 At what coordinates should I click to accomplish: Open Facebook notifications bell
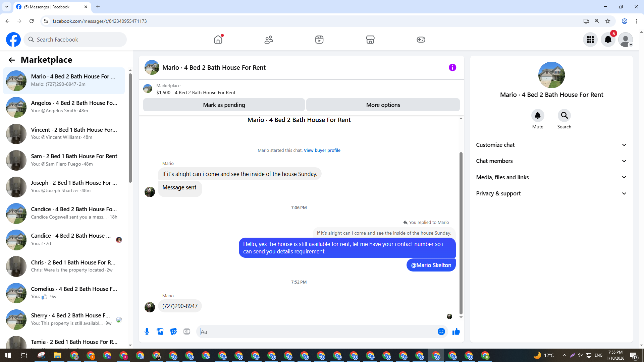pyautogui.click(x=608, y=40)
